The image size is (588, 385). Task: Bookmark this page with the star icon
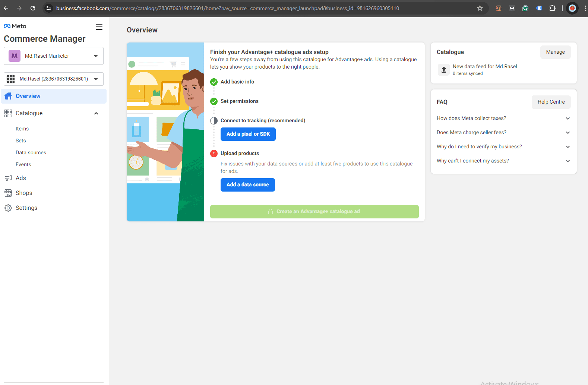coord(480,8)
